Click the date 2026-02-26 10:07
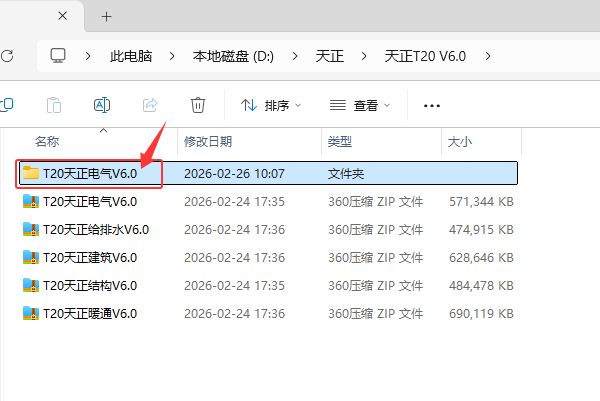Image resolution: width=600 pixels, height=401 pixels. (234, 174)
